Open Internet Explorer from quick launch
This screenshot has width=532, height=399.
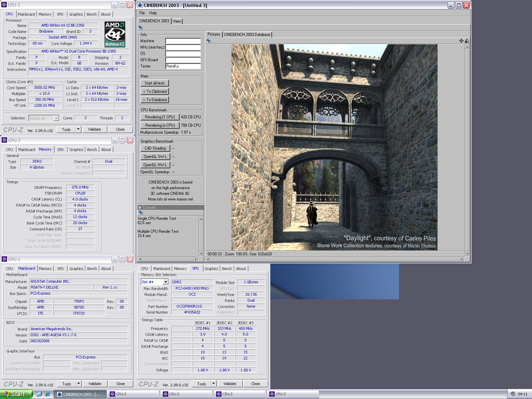(x=48, y=394)
